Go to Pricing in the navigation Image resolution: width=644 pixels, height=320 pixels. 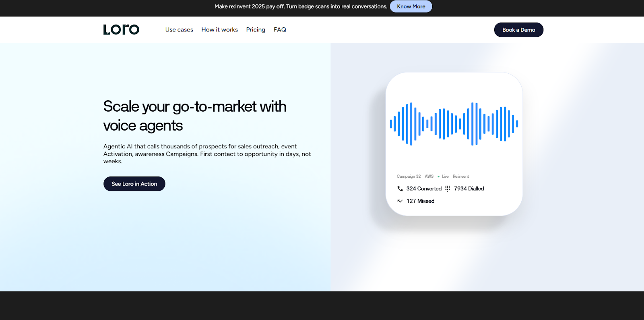coord(256,30)
